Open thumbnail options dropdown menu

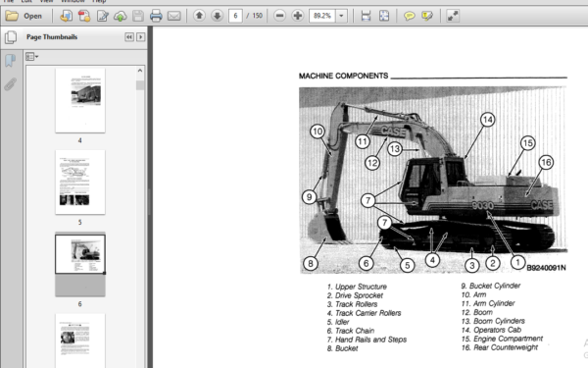32,57
